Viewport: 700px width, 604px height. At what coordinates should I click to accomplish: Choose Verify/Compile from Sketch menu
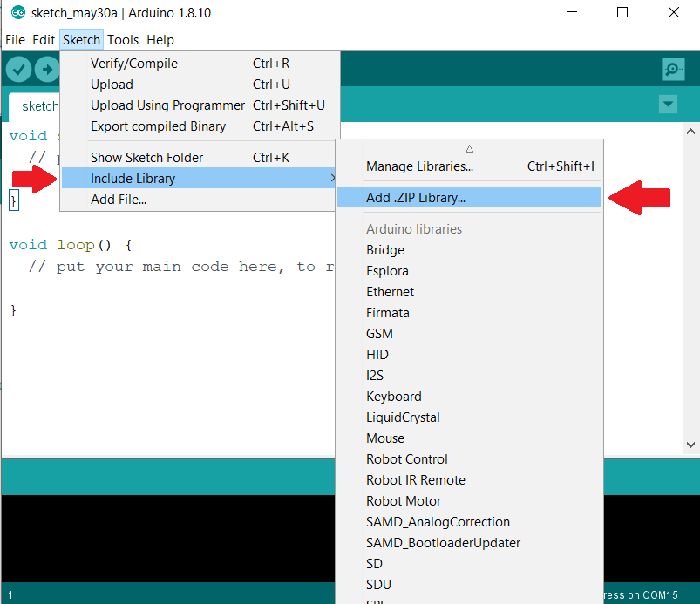(x=200, y=64)
